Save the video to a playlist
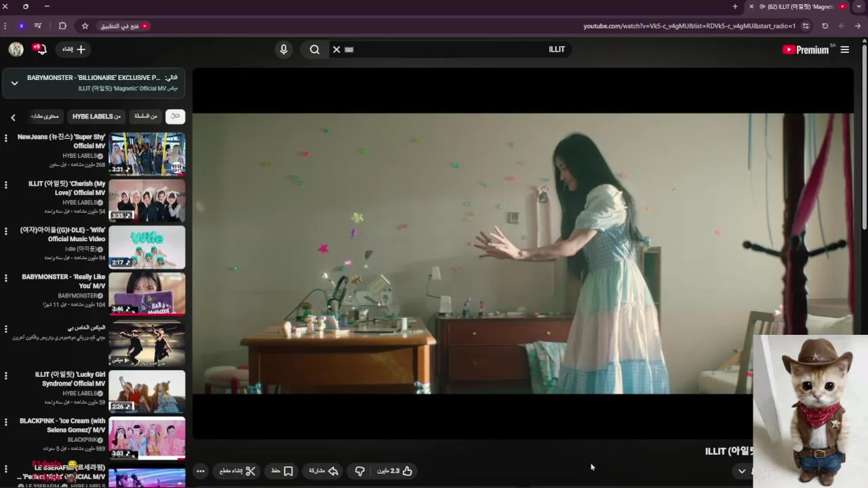The width and height of the screenshot is (868, 488). 282,471
